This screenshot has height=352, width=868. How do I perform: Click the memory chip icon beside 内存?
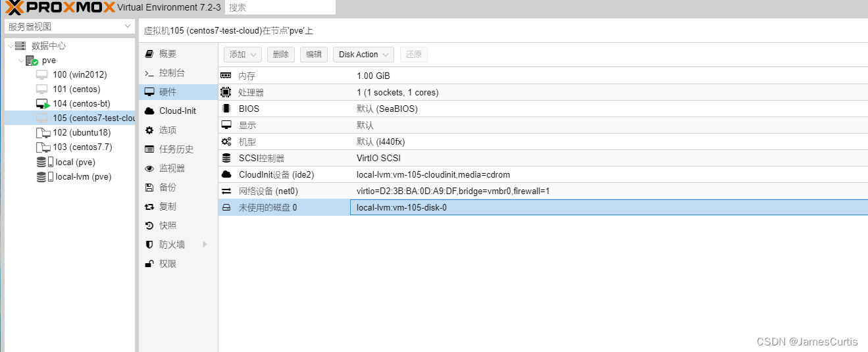(226, 76)
